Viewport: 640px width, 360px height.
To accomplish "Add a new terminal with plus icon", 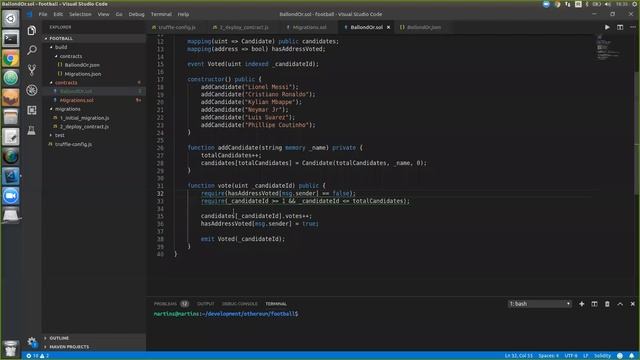I will [582, 304].
